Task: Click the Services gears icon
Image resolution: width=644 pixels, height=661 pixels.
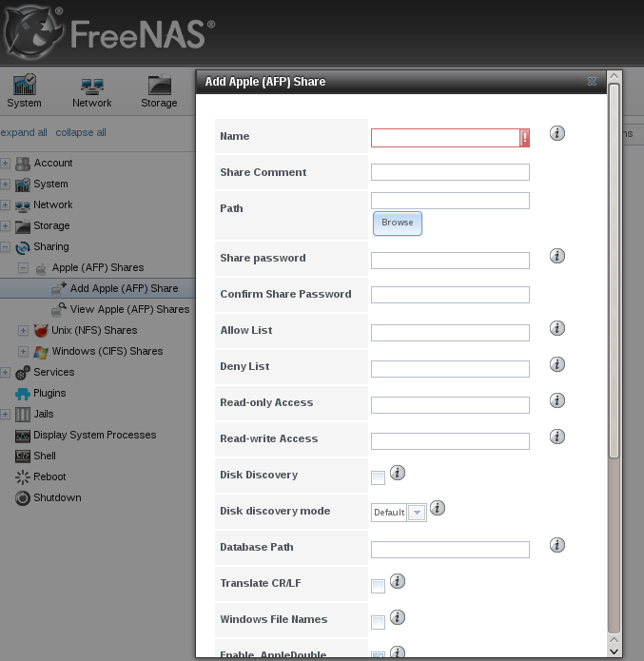Action: click(23, 373)
